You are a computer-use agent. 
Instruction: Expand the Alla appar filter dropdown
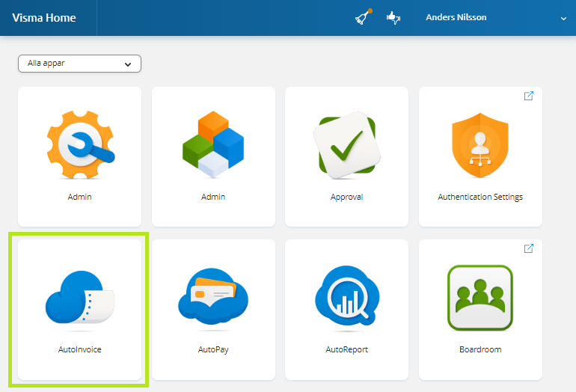pos(80,64)
